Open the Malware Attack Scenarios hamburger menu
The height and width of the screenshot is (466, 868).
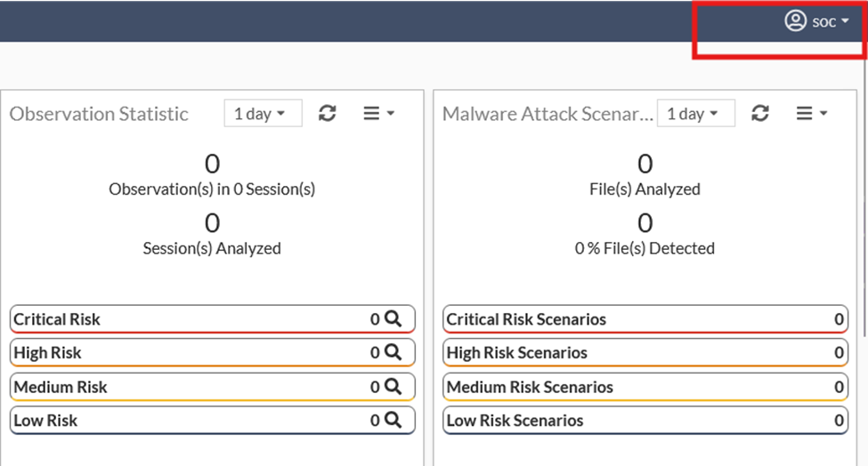pyautogui.click(x=812, y=113)
